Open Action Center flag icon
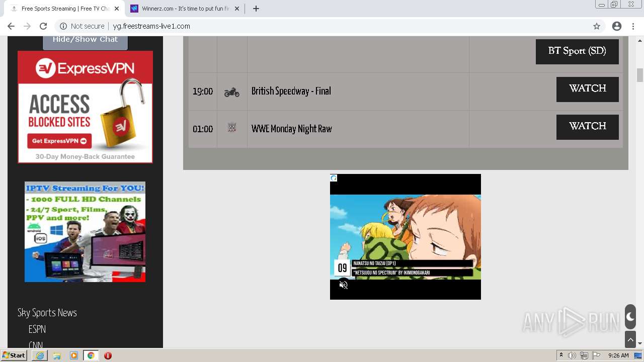 596,355
